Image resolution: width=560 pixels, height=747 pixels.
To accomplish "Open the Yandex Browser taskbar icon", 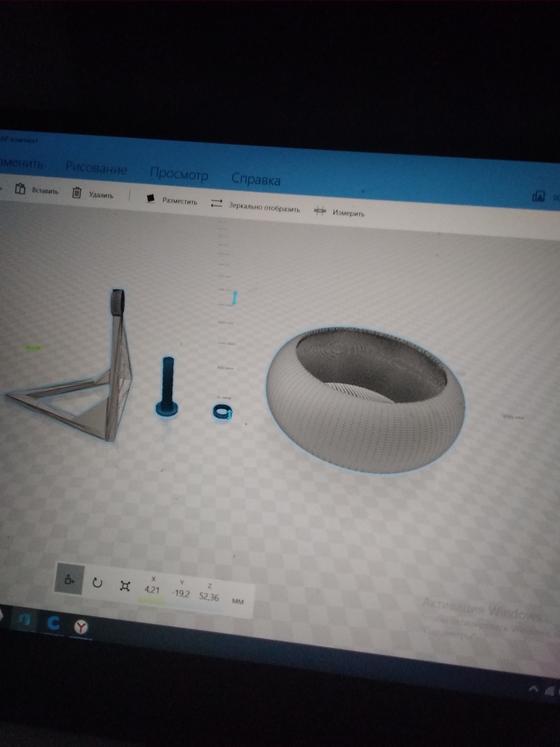I will 81,627.
